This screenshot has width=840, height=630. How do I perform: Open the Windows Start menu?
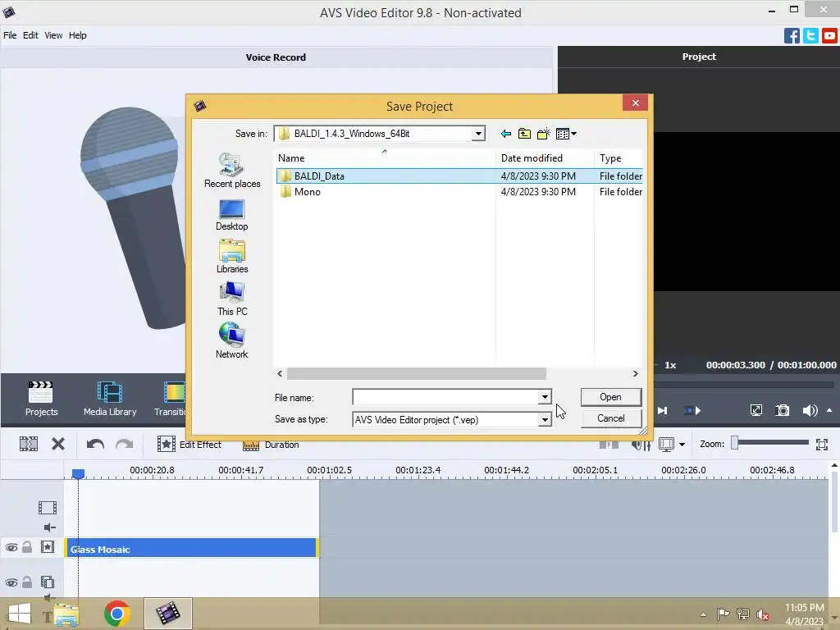pyautogui.click(x=20, y=614)
